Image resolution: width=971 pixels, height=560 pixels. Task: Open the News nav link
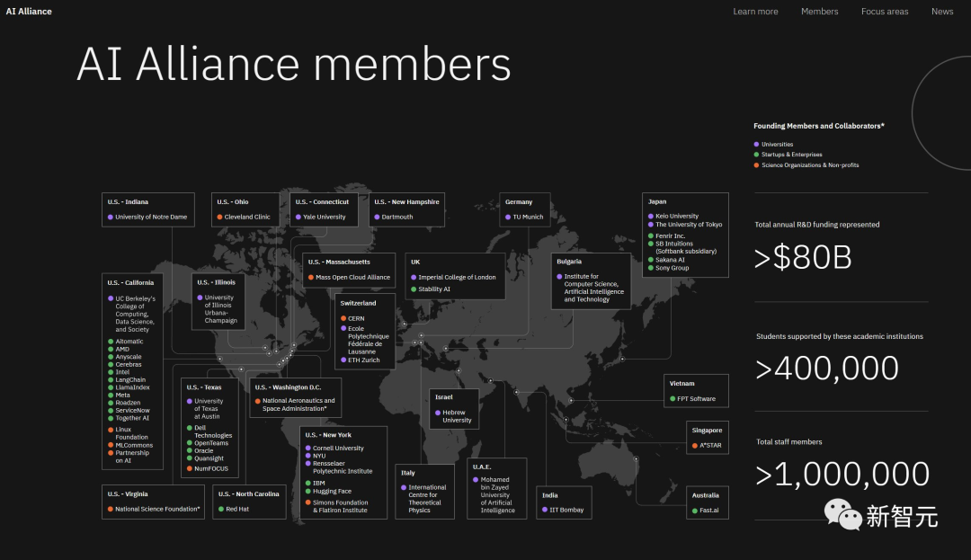click(x=942, y=11)
